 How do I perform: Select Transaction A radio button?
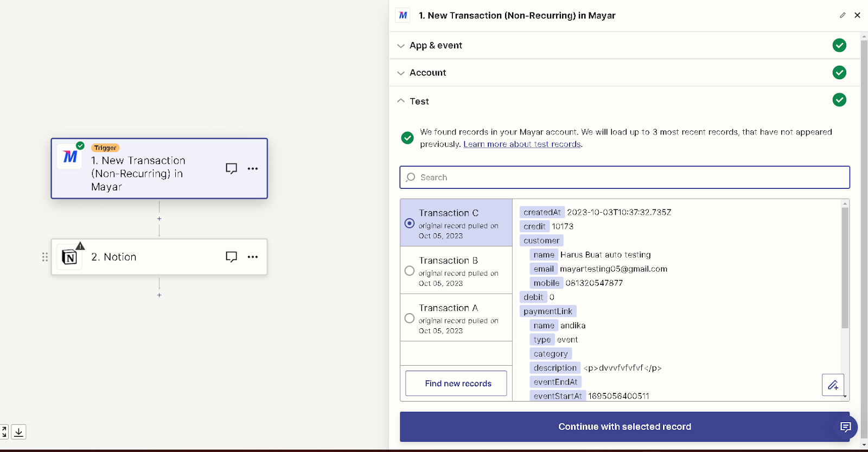pos(410,319)
